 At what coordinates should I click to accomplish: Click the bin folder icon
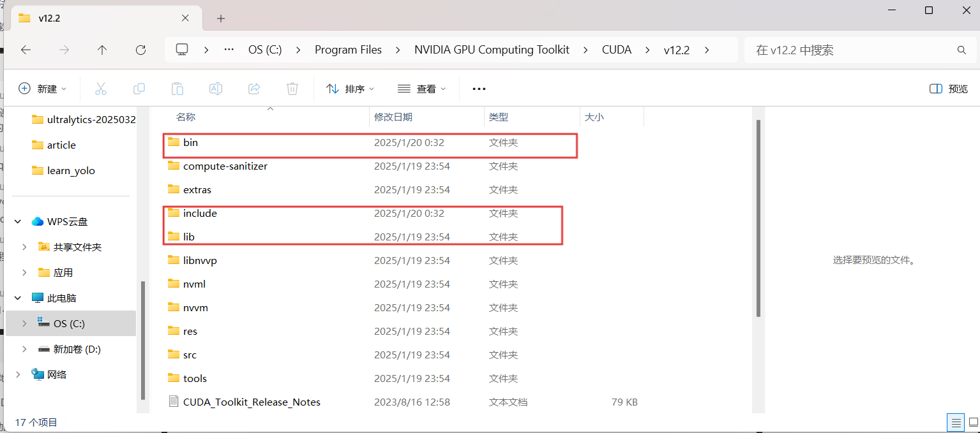[x=174, y=142]
